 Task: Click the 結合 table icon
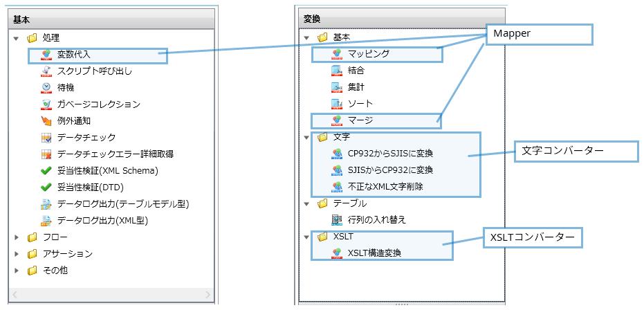[337, 71]
